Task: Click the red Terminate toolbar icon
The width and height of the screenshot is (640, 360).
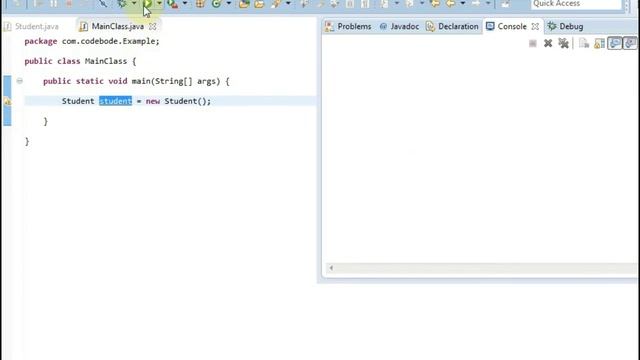Action: point(69,4)
